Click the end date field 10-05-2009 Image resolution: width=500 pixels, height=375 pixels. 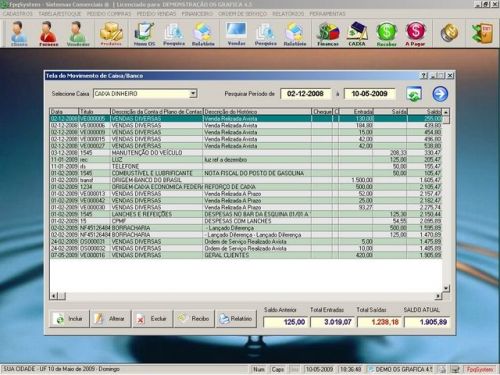(369, 94)
